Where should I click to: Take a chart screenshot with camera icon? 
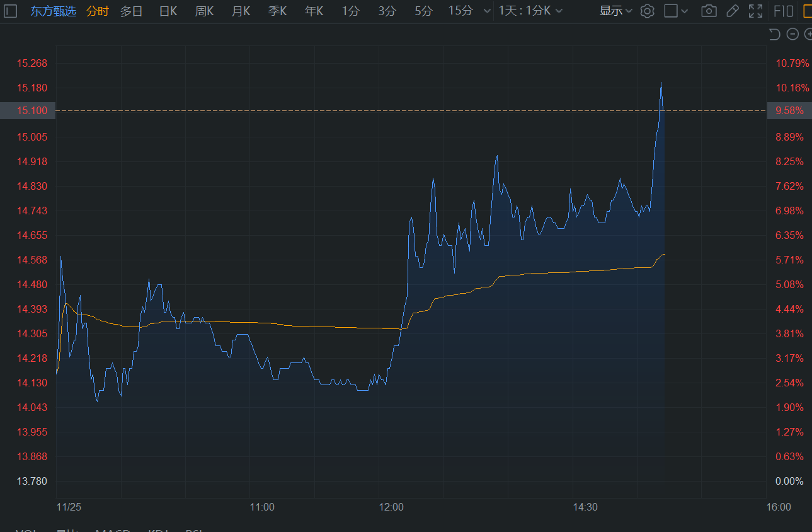[709, 11]
